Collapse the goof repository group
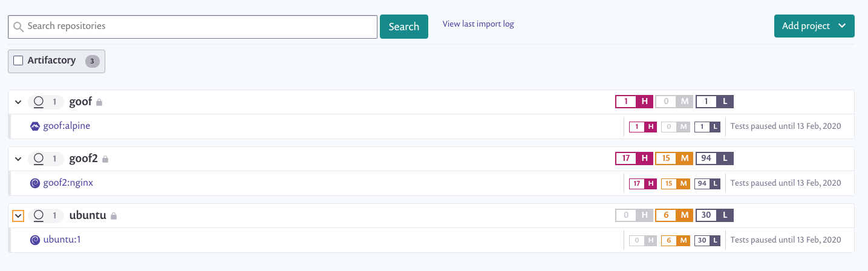 (18, 102)
